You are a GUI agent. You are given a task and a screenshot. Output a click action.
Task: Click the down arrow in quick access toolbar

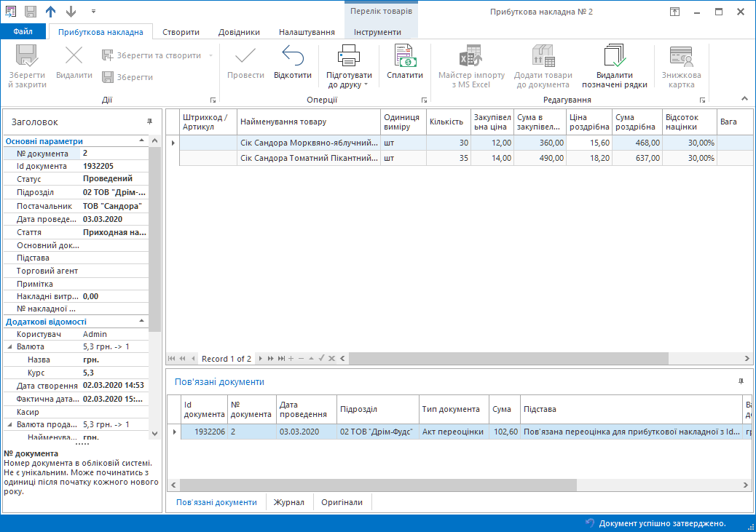pos(71,12)
